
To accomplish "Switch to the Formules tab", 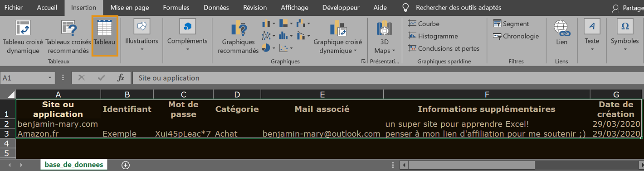I will pos(176,7).
